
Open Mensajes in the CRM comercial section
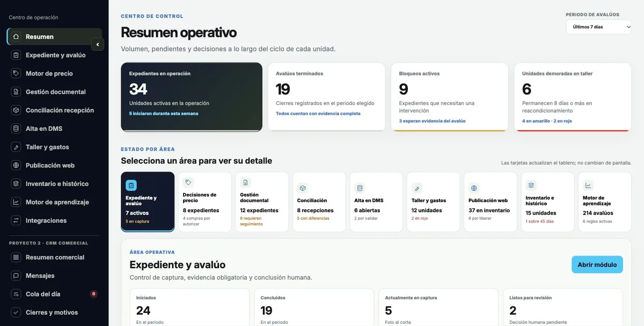54,276
